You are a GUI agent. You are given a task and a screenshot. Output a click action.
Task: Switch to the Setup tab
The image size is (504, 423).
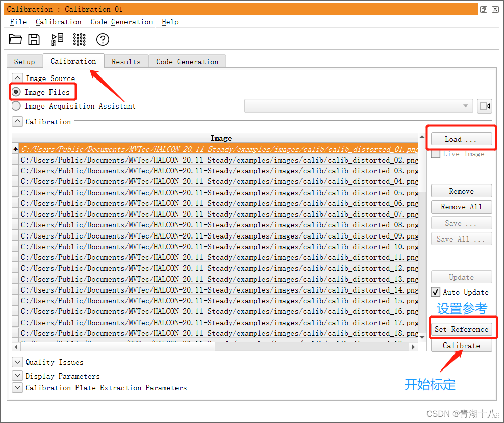coord(24,61)
